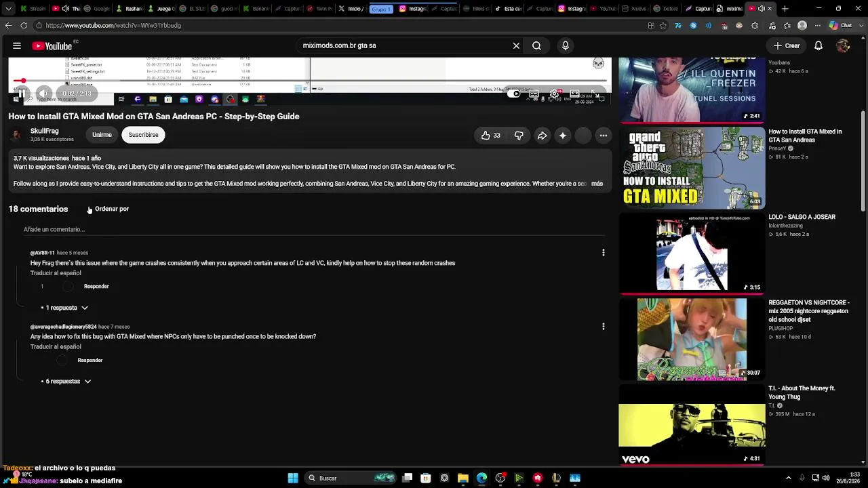Join the channel via Unirme
The height and width of the screenshot is (488, 868).
[102, 135]
